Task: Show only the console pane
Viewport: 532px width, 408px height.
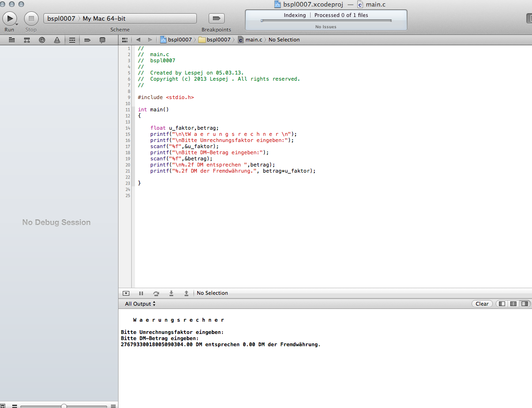Action: pos(524,304)
